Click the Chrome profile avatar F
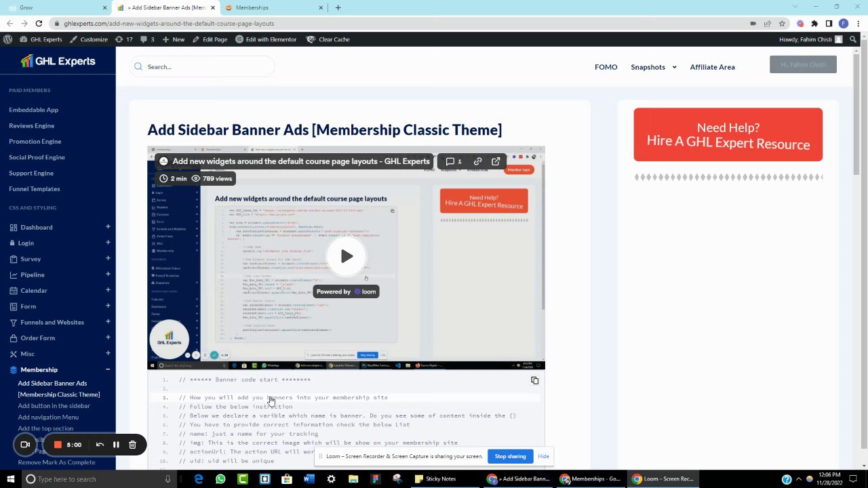Viewport: 868px width, 488px height. tap(844, 24)
